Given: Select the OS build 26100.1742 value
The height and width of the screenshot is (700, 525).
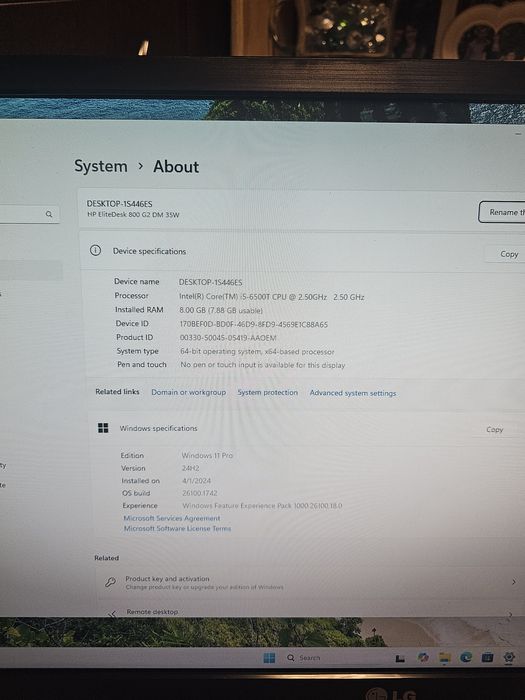Looking at the screenshot, I should click(x=200, y=493).
